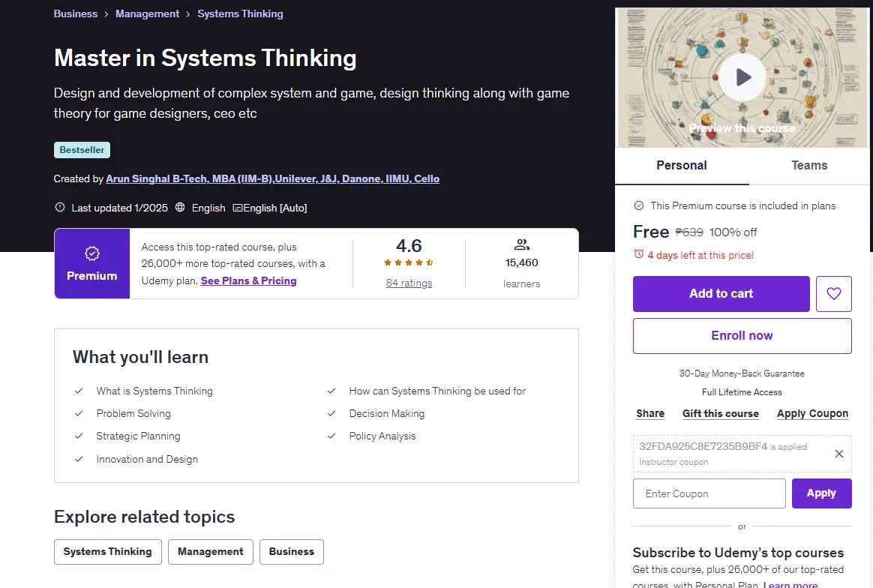The height and width of the screenshot is (588, 873).
Task: Open the Systems Thinking breadcrumb link
Action: coord(240,14)
